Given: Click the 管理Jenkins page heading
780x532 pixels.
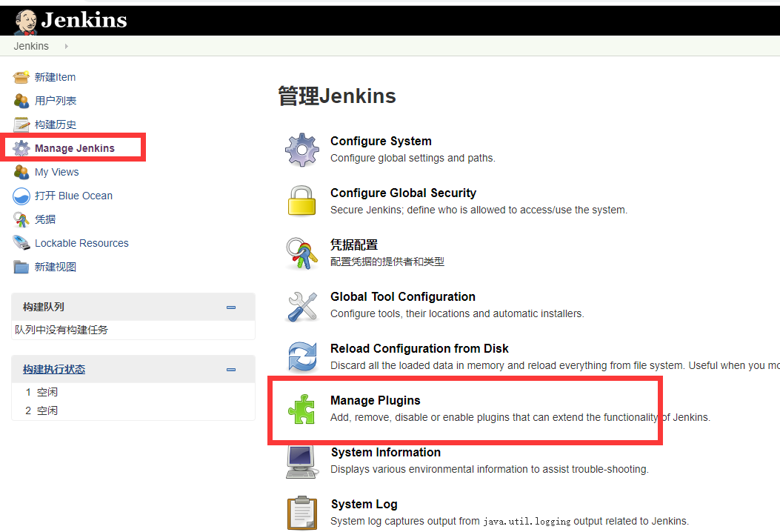Looking at the screenshot, I should coord(337,96).
